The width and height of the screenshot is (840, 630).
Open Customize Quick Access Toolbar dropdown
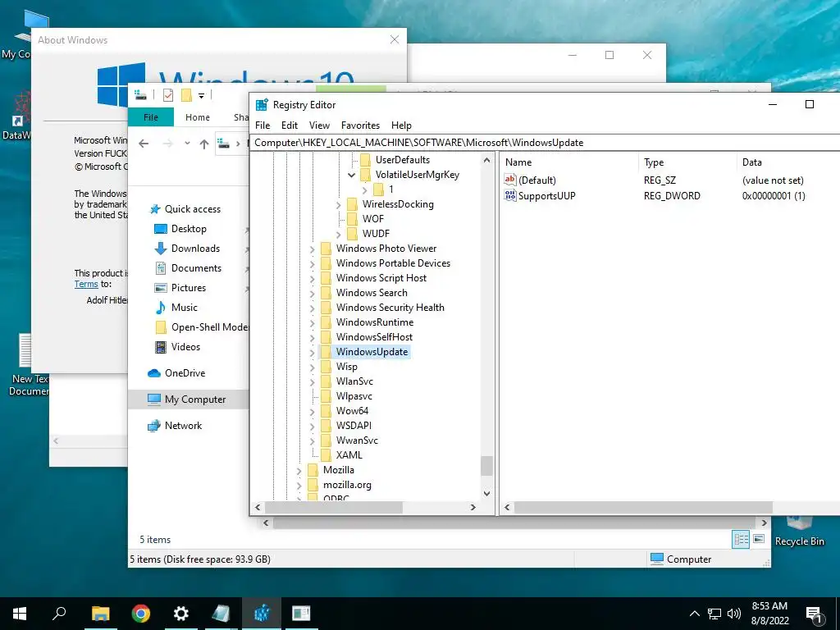coord(202,96)
